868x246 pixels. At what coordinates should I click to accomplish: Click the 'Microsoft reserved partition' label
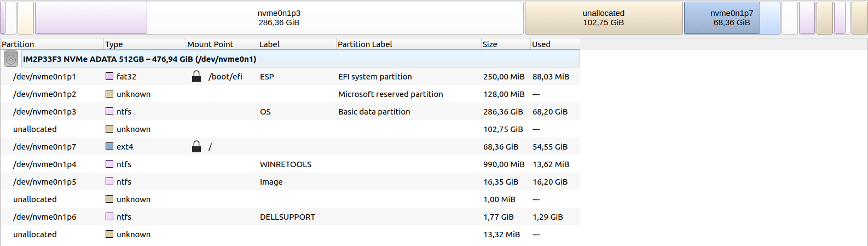[x=391, y=94]
